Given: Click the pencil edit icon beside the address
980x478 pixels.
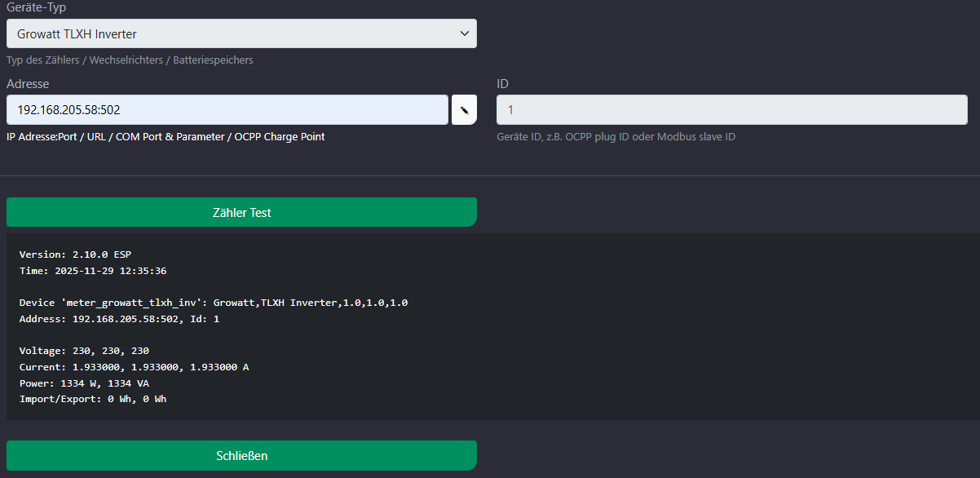Looking at the screenshot, I should 464,109.
